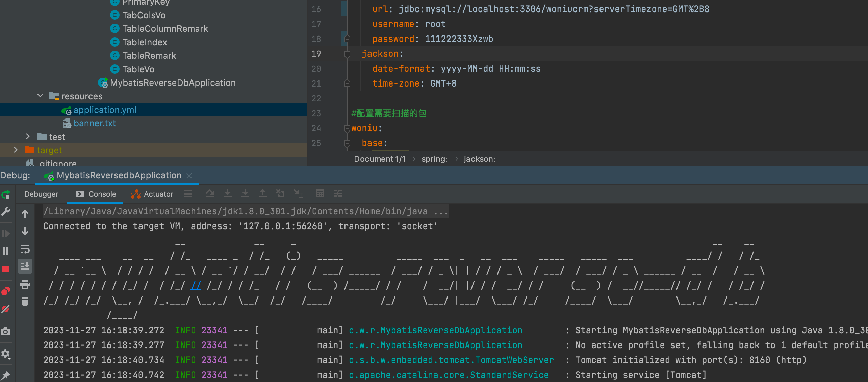Expand the orange target folder
868x382 pixels.
(x=16, y=150)
